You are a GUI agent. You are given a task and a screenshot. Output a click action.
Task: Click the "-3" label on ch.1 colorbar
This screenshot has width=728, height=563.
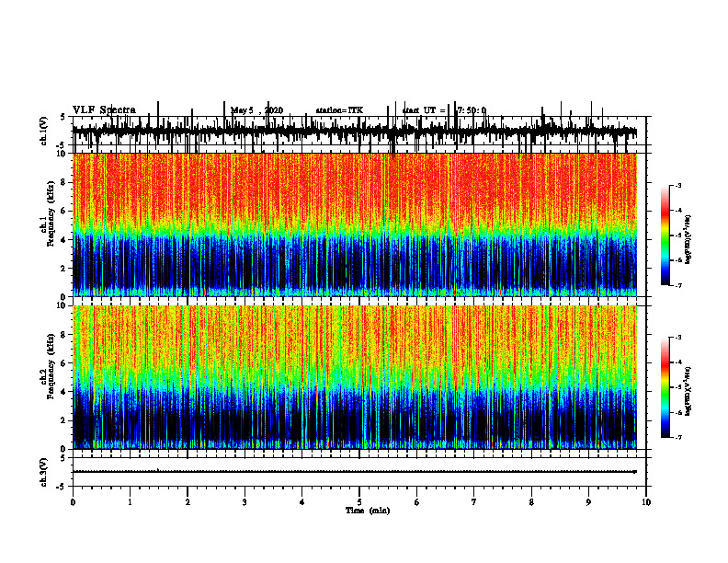pyautogui.click(x=678, y=185)
